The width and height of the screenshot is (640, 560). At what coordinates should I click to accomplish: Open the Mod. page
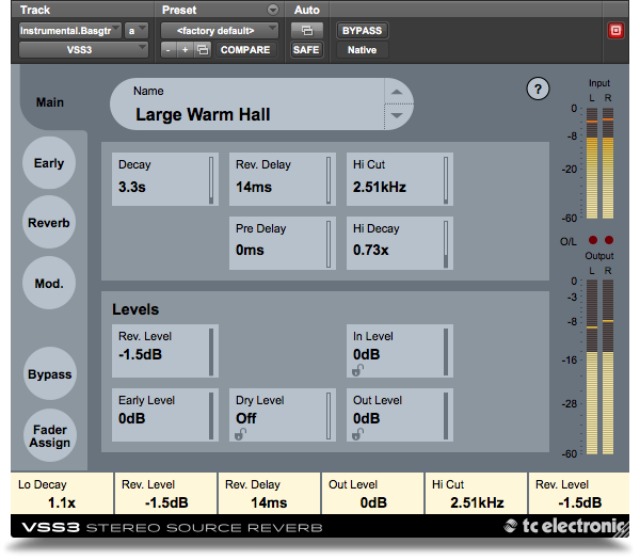click(49, 283)
